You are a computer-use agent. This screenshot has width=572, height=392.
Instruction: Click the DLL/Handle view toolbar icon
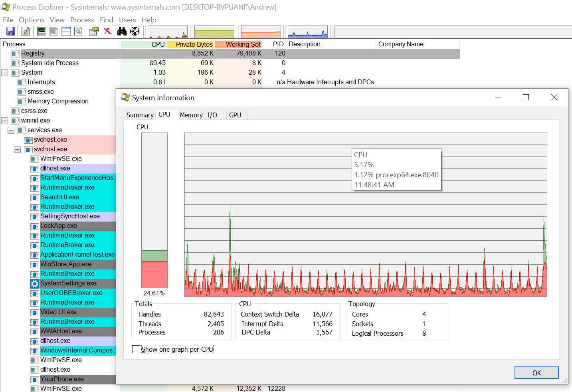click(79, 31)
